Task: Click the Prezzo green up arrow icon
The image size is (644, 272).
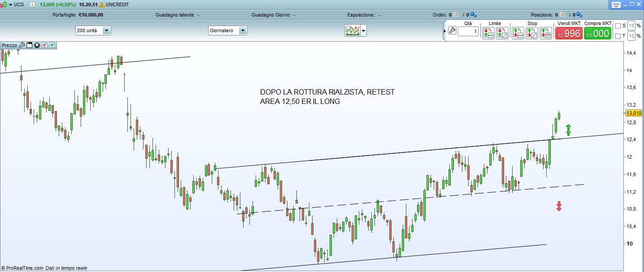Action: [x=52, y=45]
